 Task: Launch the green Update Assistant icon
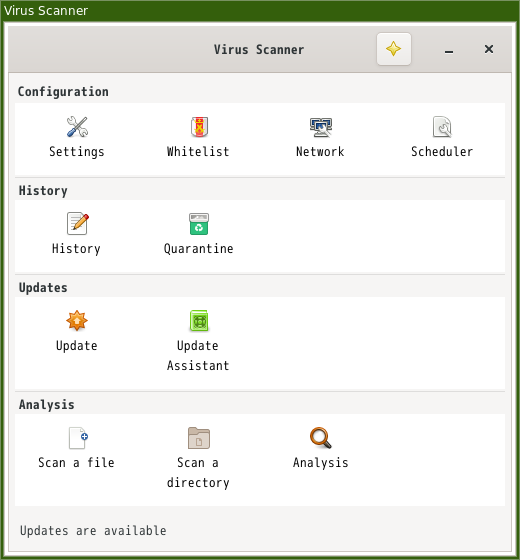click(199, 321)
